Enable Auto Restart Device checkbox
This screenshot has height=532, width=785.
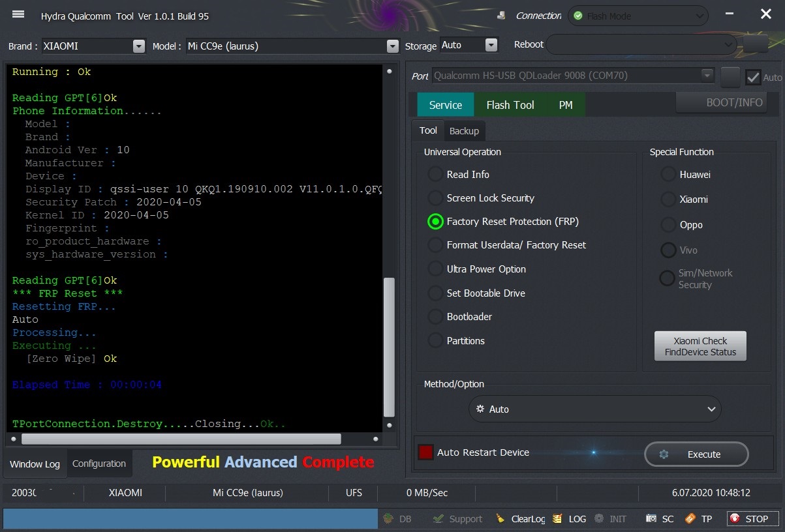click(x=426, y=452)
